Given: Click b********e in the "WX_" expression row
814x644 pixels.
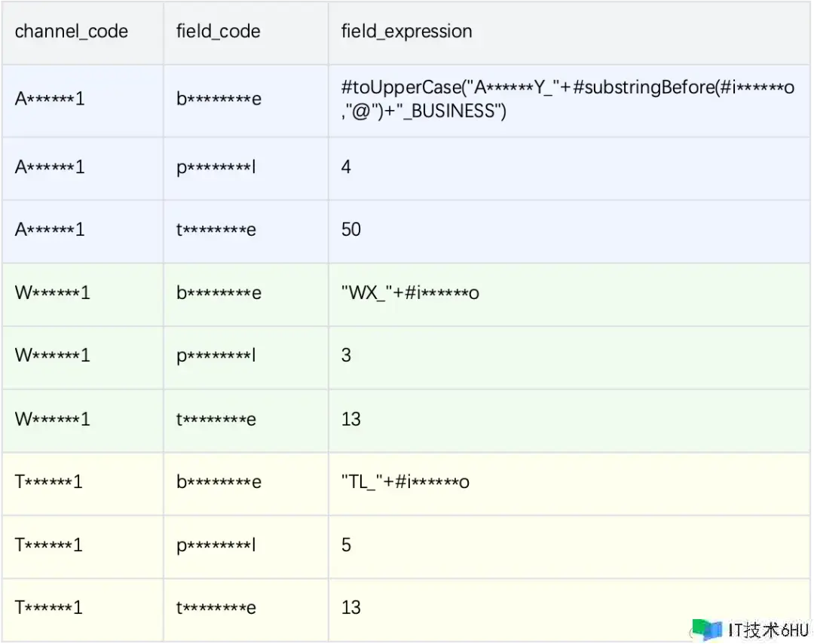Looking at the screenshot, I should coord(219,293).
